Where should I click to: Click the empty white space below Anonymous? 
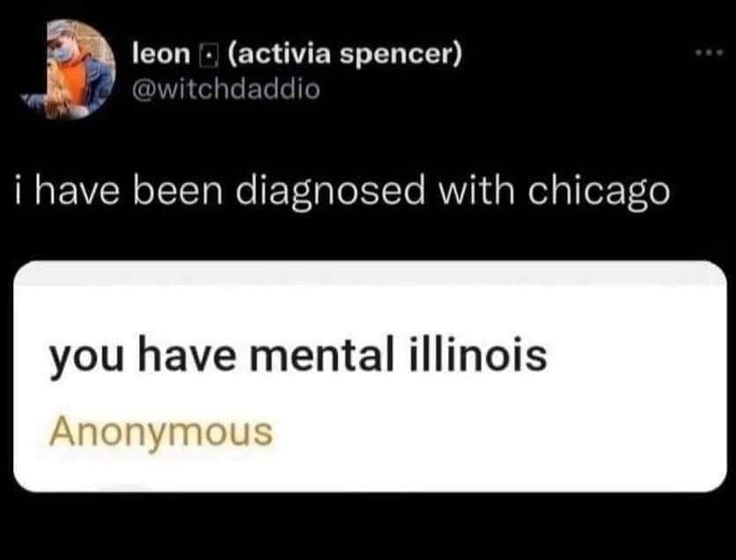click(370, 471)
